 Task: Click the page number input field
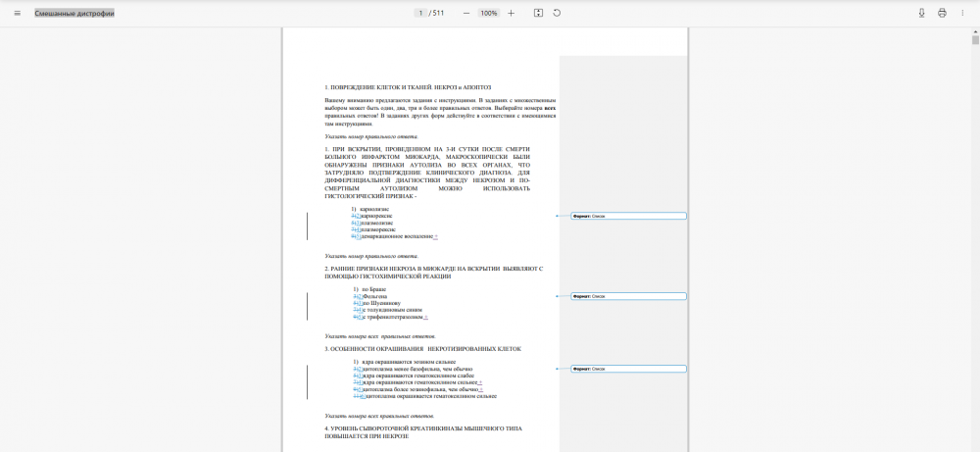[x=419, y=13]
